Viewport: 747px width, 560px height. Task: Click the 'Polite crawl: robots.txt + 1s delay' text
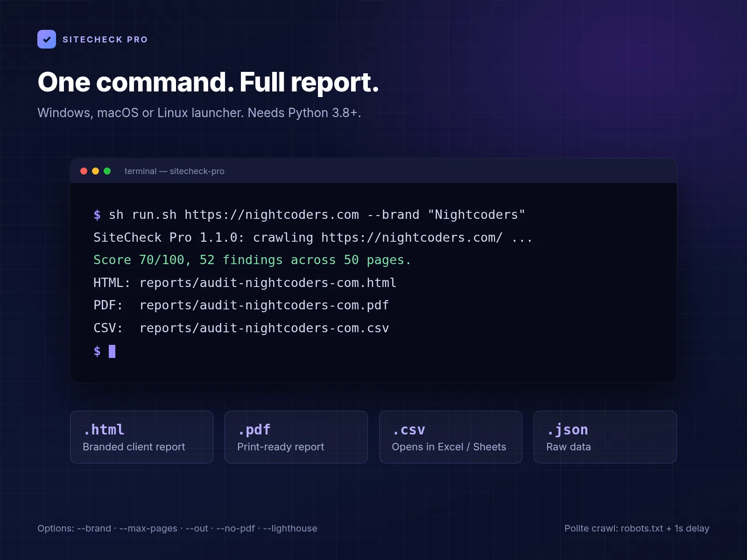(637, 528)
